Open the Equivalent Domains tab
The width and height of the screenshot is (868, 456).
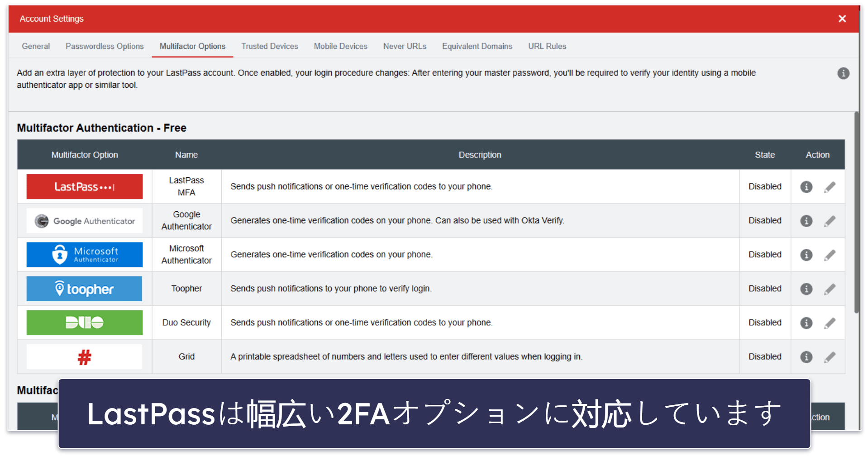(477, 46)
